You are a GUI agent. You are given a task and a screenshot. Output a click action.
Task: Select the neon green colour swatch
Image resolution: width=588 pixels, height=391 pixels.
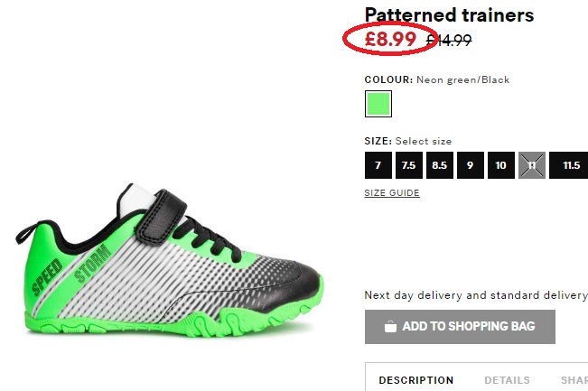click(x=378, y=104)
